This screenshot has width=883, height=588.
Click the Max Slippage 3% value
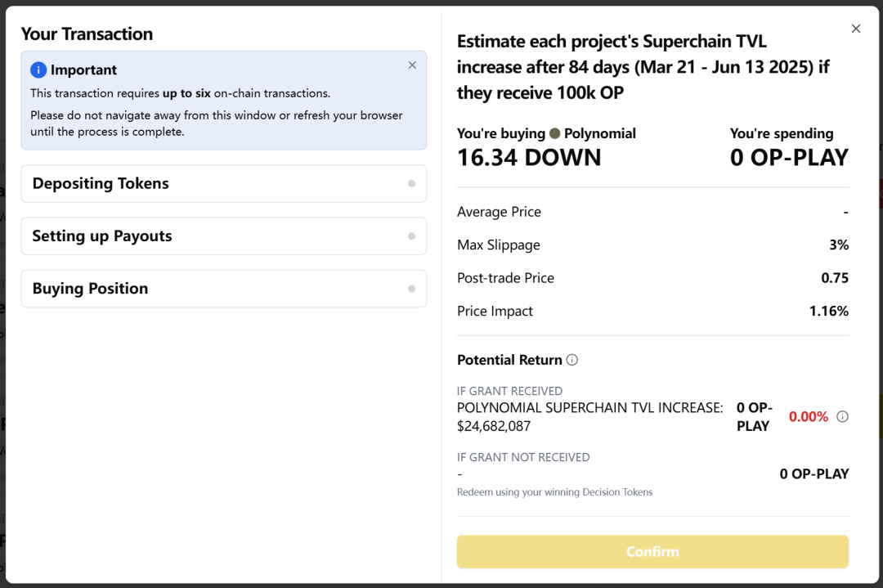tap(838, 245)
